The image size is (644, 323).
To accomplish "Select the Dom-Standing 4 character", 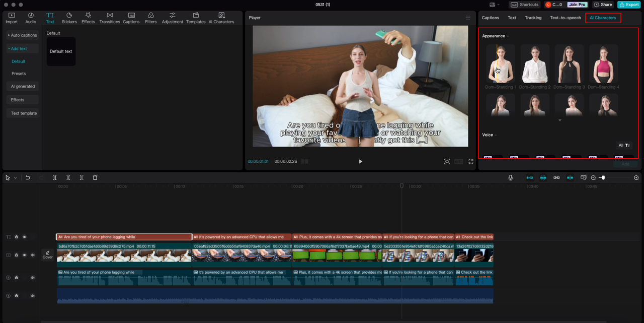I will coord(603,67).
